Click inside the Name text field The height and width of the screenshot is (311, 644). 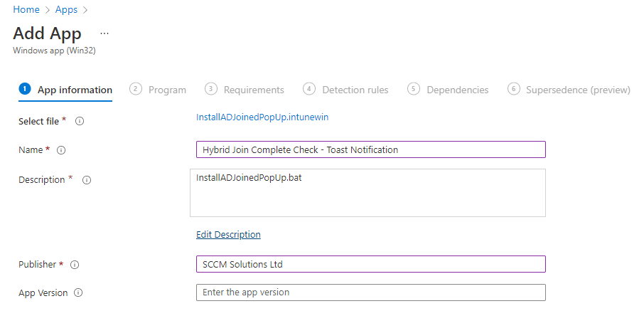point(370,149)
